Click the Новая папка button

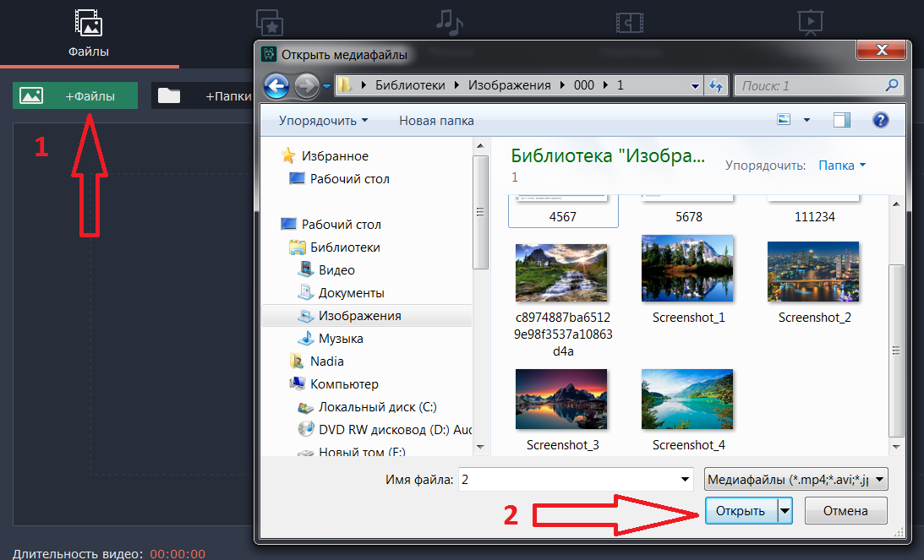436,121
